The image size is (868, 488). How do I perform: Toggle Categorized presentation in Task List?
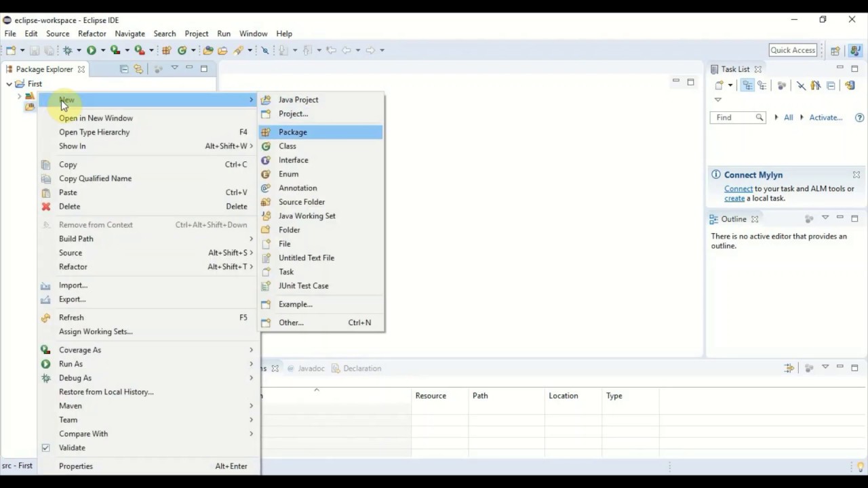point(747,85)
